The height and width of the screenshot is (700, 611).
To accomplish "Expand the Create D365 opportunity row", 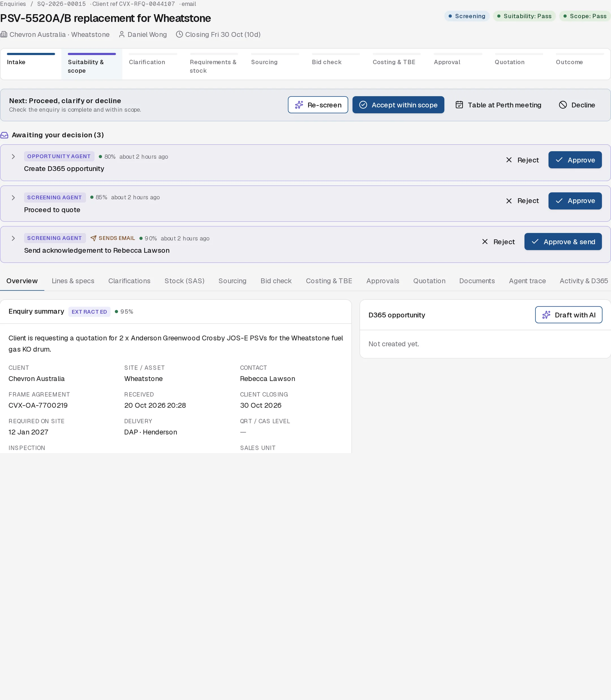I will [13, 157].
